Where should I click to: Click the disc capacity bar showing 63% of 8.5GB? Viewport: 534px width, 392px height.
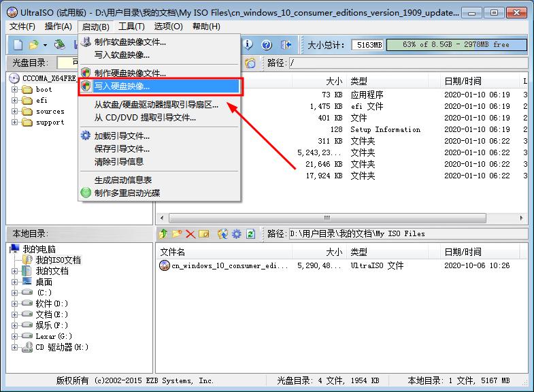(456, 45)
